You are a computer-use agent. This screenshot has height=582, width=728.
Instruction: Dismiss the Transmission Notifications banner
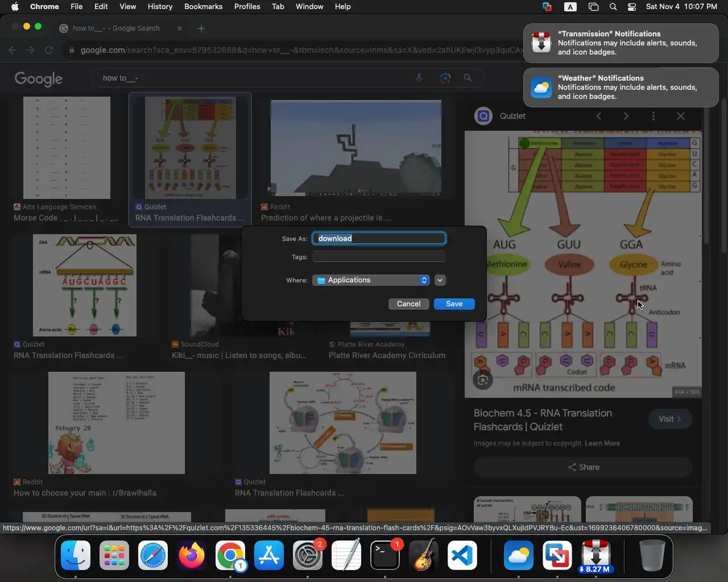621,43
